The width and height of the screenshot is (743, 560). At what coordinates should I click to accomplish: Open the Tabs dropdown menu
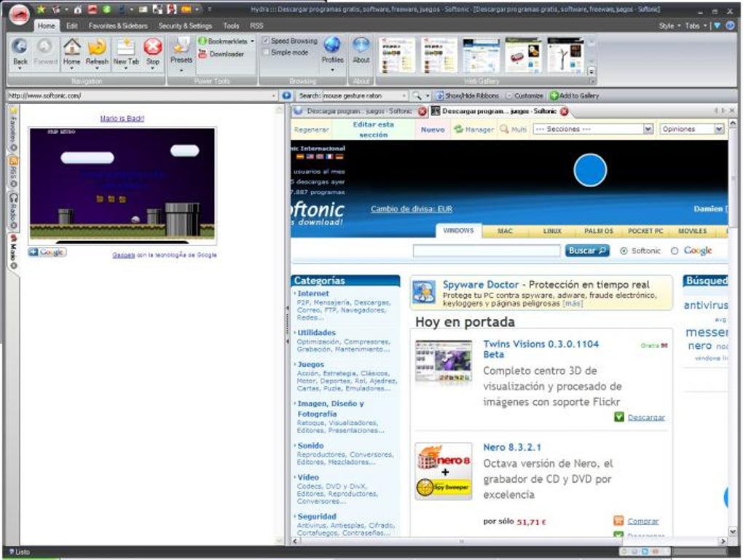(696, 25)
